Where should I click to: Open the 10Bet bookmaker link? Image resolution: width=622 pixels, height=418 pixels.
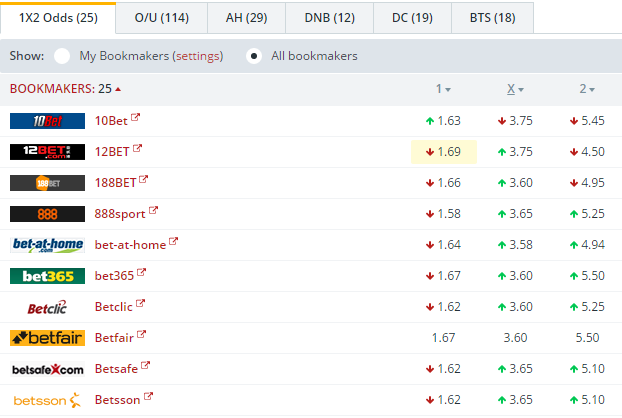pyautogui.click(x=111, y=121)
